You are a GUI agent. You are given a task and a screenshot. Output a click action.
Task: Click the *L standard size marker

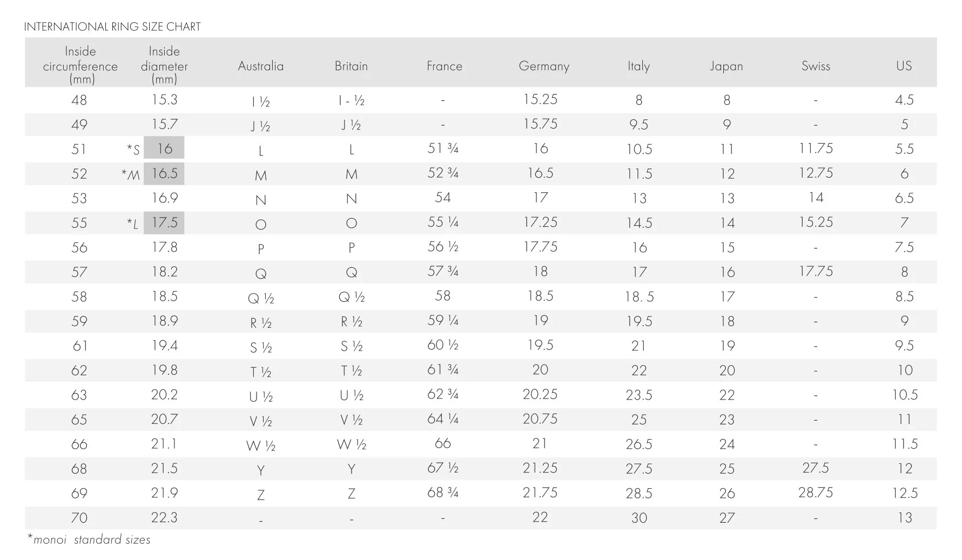pos(132,224)
